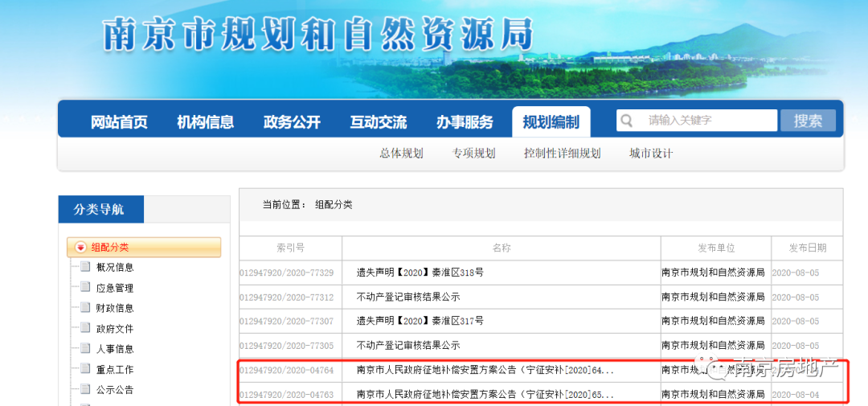Viewport: 868px width, 406px height.
Task: Select index 012947920/2020-77312
Action: pos(287,297)
